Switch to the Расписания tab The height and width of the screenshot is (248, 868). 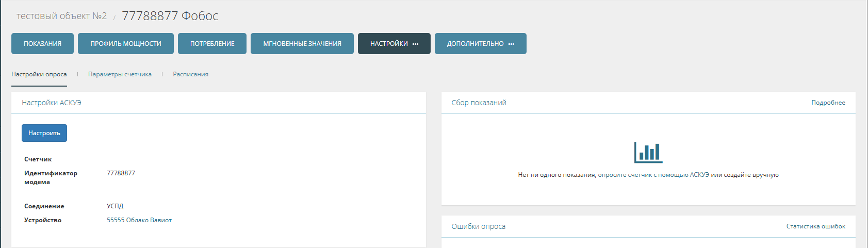click(190, 74)
